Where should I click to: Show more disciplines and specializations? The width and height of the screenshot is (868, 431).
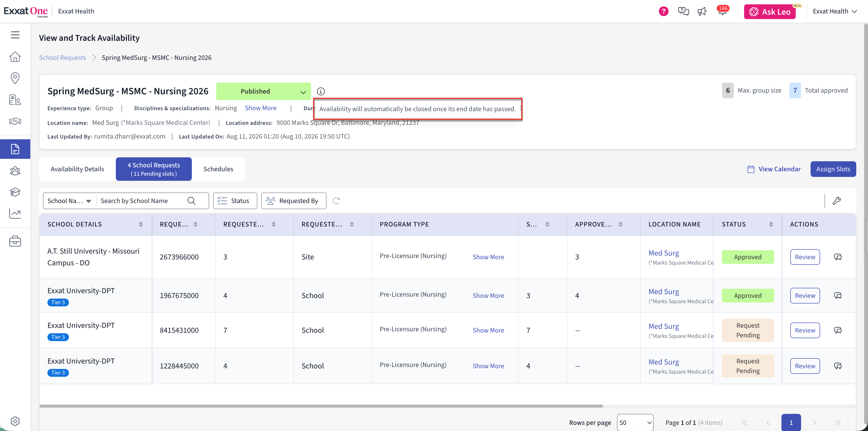260,108
